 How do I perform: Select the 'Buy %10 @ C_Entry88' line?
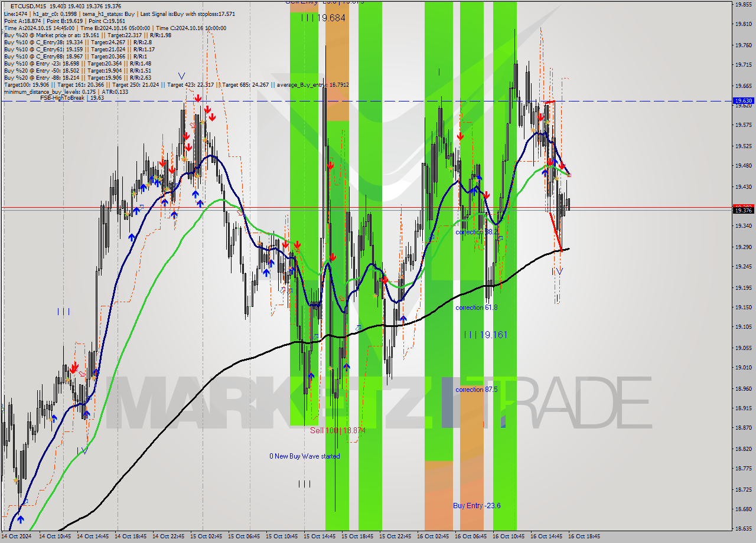point(74,56)
